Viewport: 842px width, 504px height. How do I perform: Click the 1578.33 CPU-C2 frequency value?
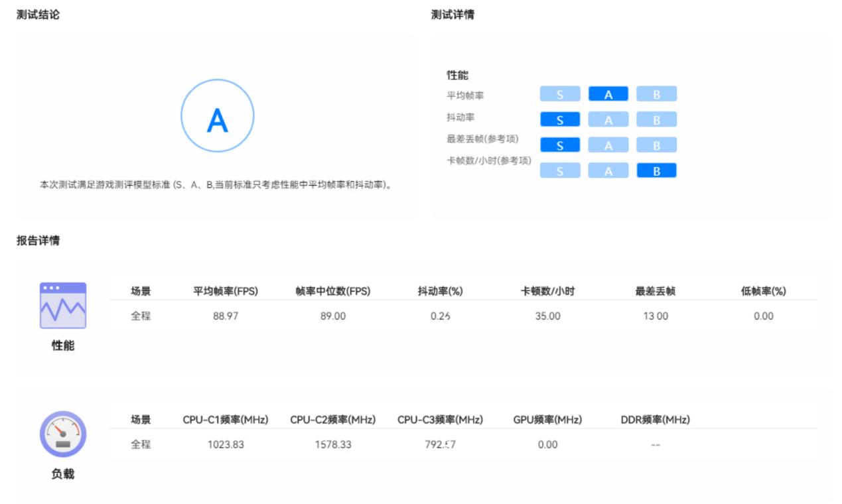click(333, 445)
